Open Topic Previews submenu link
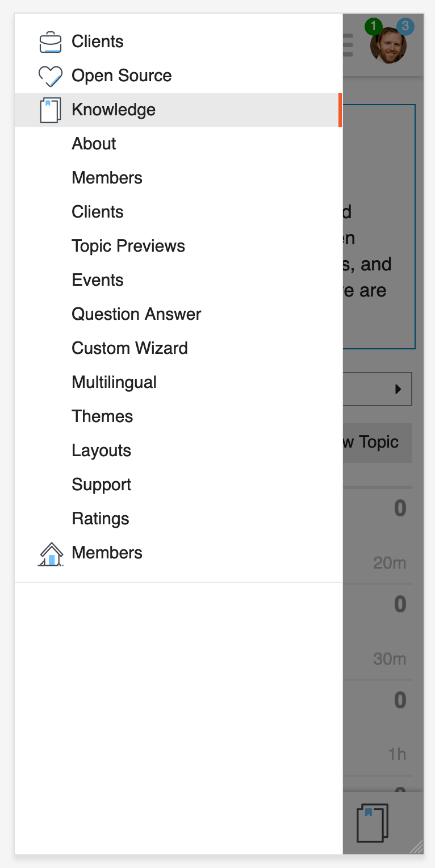Screen dimensions: 435x868 click(128, 246)
